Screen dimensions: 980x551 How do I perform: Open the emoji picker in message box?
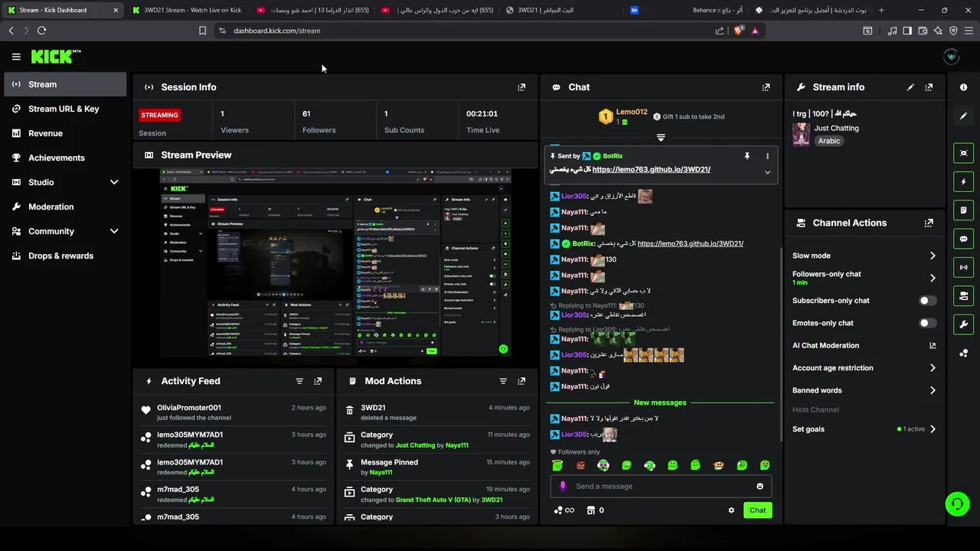pyautogui.click(x=759, y=486)
